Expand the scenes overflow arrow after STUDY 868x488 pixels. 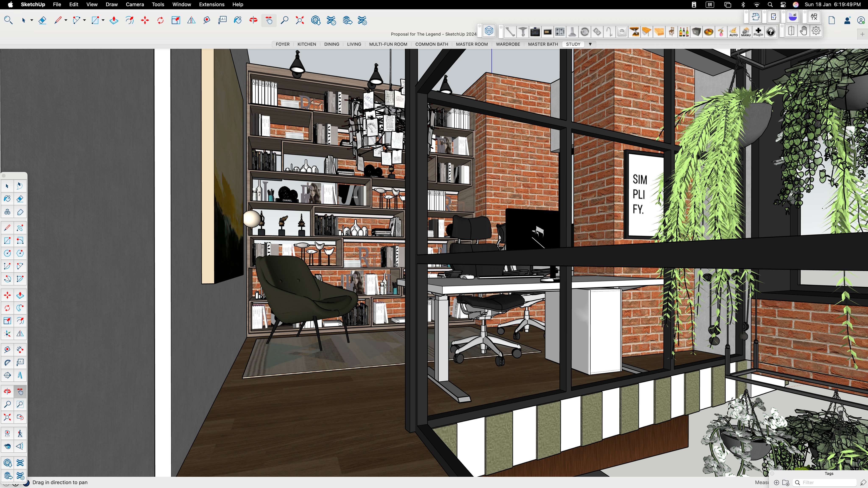coord(590,44)
